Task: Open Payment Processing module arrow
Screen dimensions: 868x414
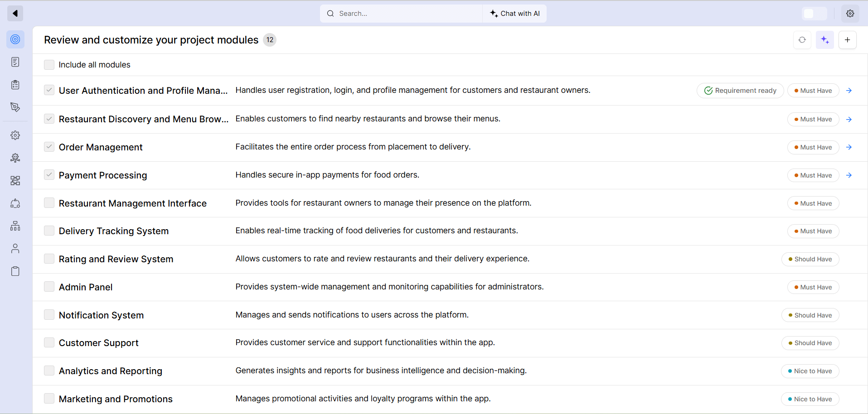Action: click(x=849, y=175)
